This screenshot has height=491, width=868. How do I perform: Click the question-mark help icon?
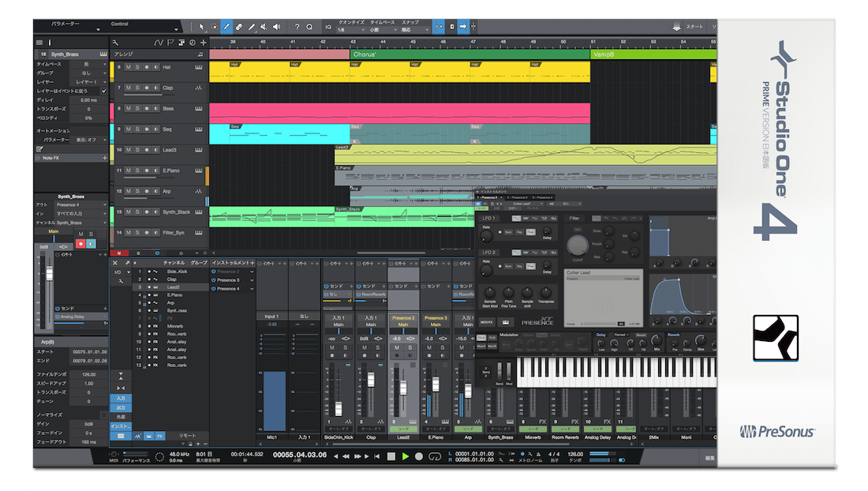(297, 27)
